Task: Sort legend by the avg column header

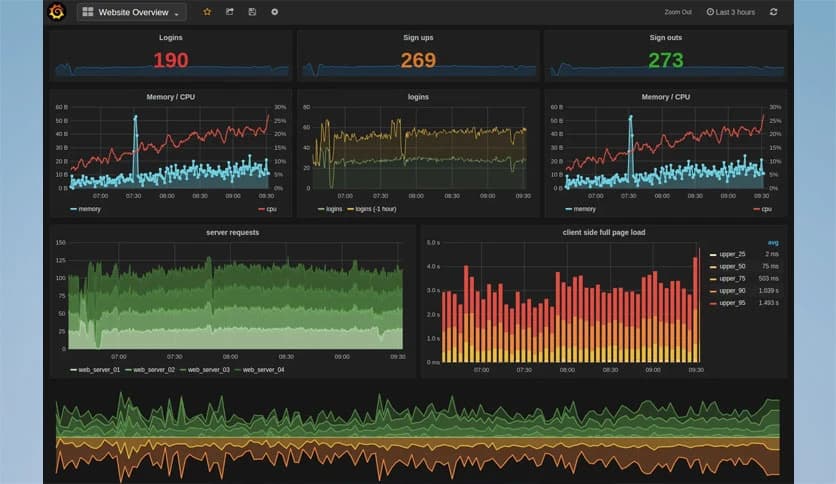Action: click(x=773, y=242)
